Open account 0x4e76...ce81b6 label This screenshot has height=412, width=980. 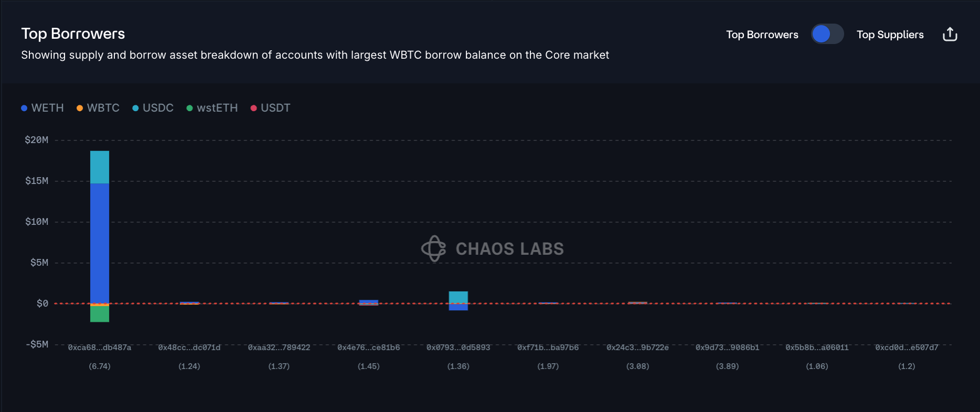tap(369, 348)
